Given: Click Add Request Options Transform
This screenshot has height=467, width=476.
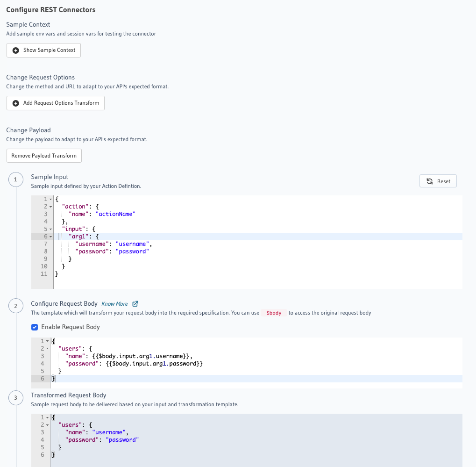Looking at the screenshot, I should tap(55, 103).
